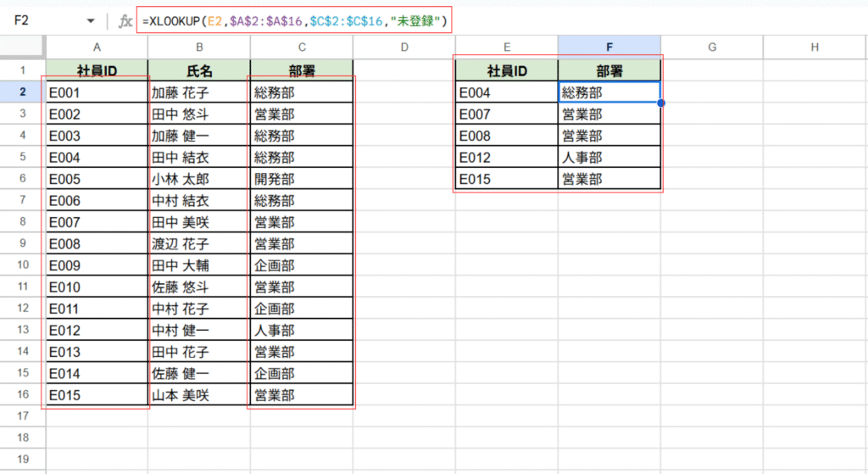Select column G header

point(712,47)
